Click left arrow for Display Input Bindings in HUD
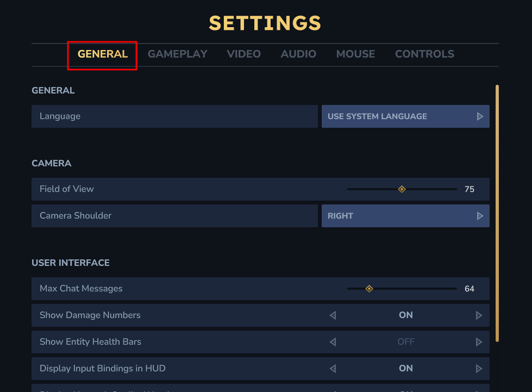532x392 pixels. click(333, 369)
